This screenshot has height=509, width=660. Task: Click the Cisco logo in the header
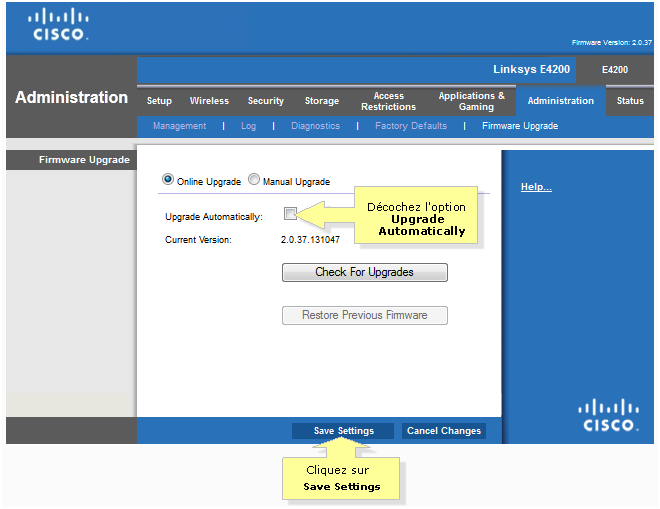click(x=60, y=25)
